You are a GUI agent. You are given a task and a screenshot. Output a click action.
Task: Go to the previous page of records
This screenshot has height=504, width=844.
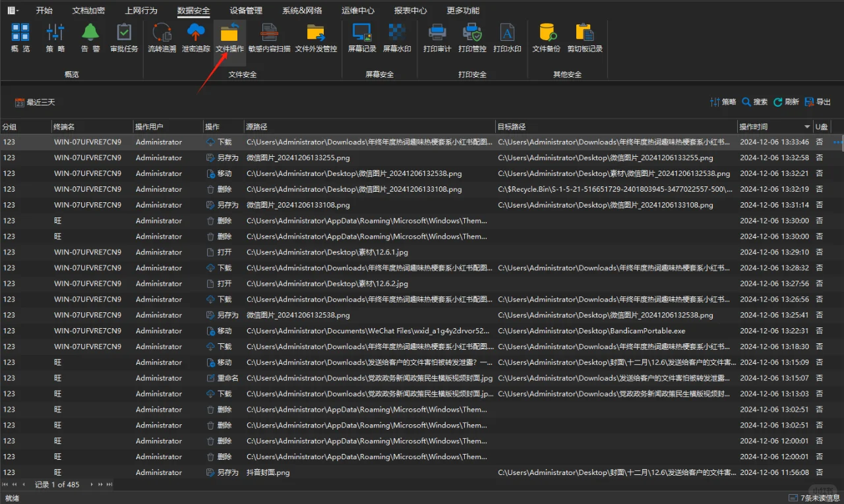15,484
